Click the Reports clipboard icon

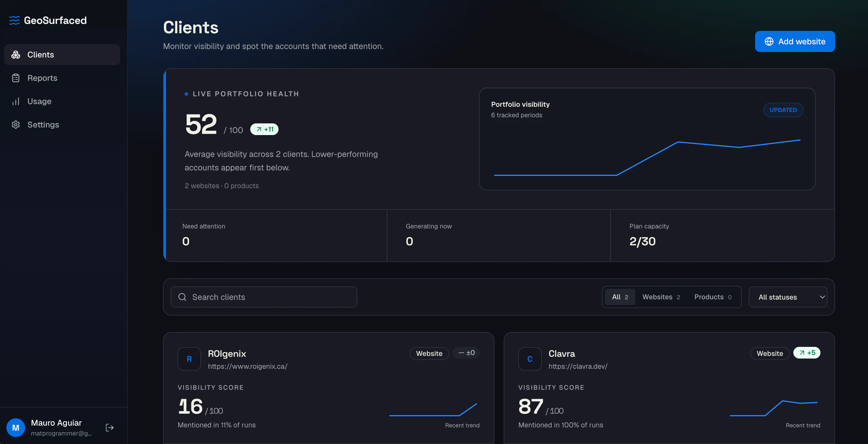(16, 78)
